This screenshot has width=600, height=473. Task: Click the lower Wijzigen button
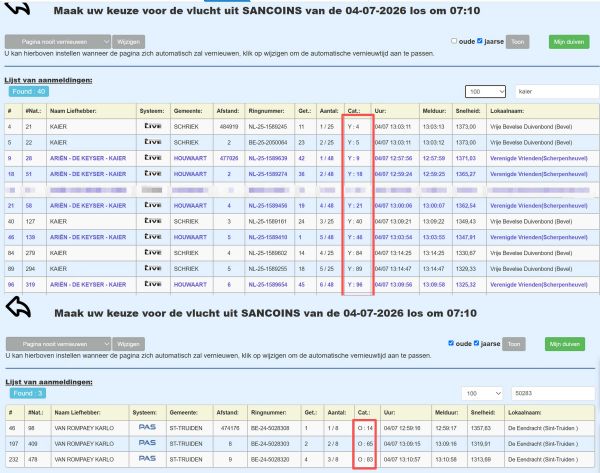(x=129, y=344)
